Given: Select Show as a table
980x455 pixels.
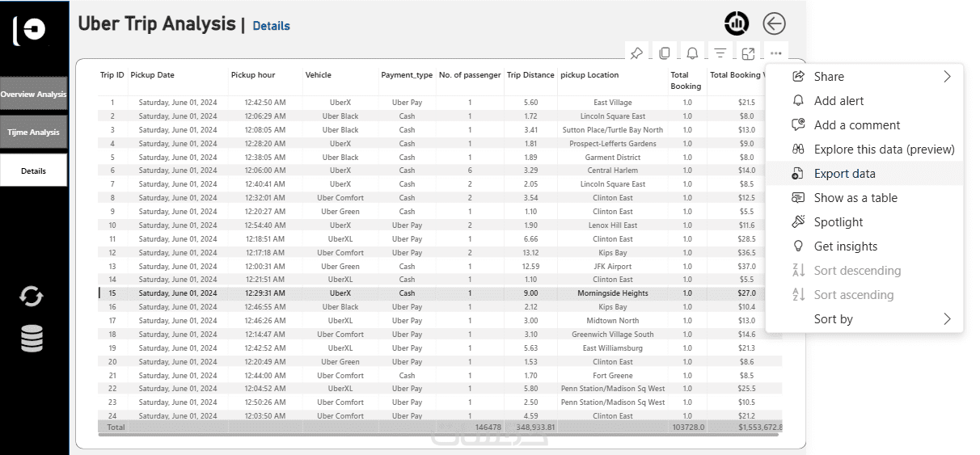Looking at the screenshot, I should [x=864, y=197].
